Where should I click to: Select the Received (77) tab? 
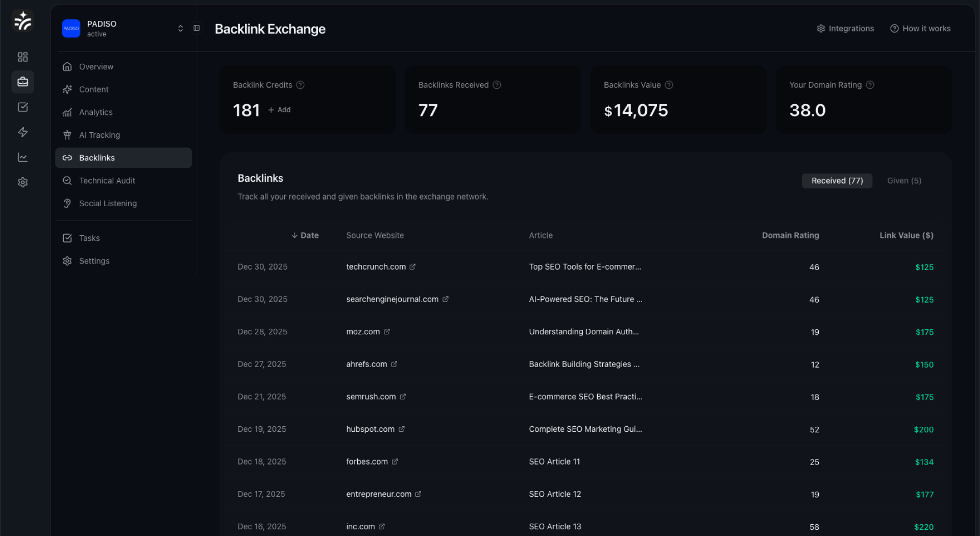point(837,181)
